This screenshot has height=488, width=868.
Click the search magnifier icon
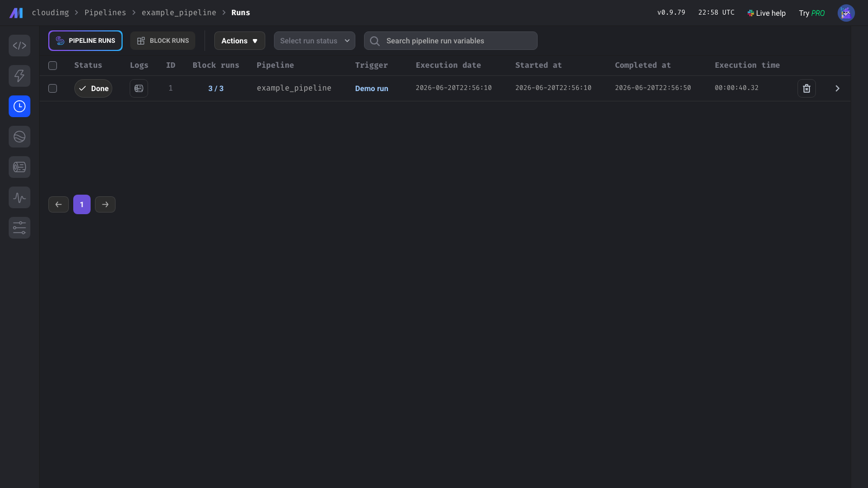coord(374,41)
